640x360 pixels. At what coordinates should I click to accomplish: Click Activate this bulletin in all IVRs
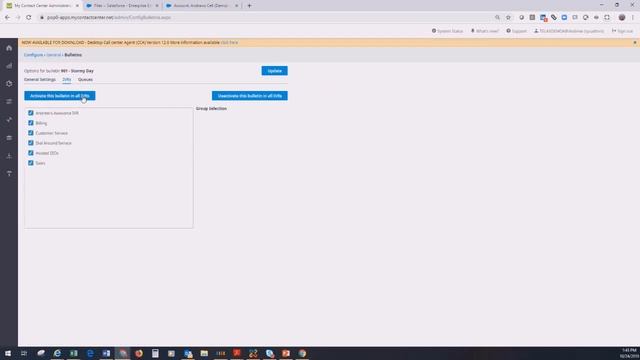coord(60,96)
